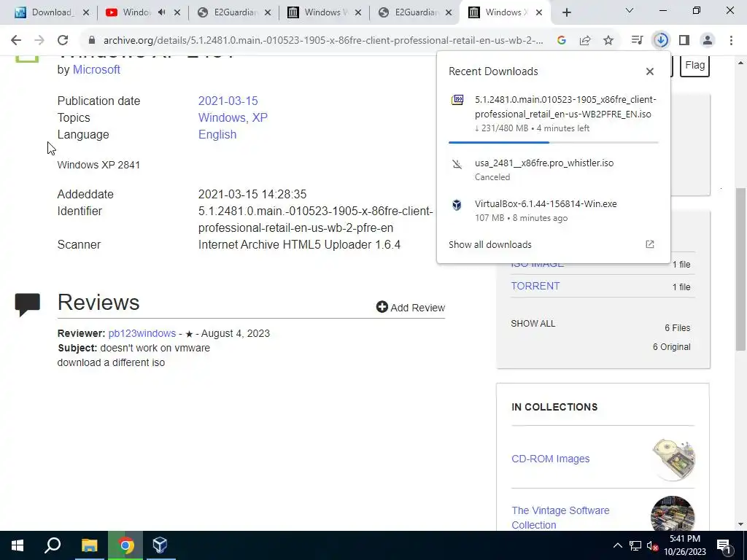Share this page via share icon
The image size is (747, 560).
(585, 41)
